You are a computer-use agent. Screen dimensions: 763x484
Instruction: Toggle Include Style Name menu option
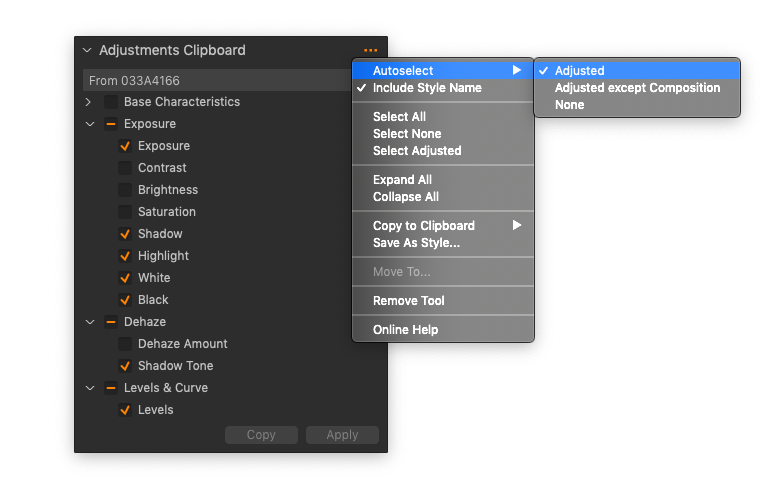pos(443,88)
